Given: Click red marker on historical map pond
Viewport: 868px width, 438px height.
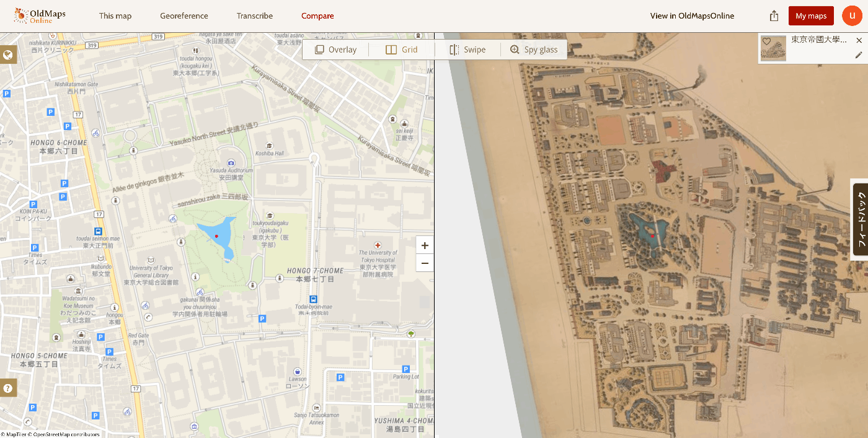Looking at the screenshot, I should click(652, 235).
